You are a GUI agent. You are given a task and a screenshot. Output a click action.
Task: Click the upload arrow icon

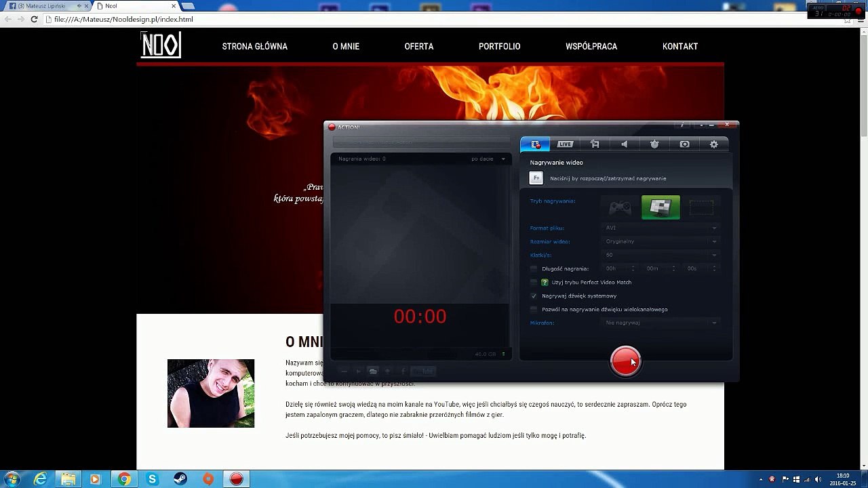[388, 371]
